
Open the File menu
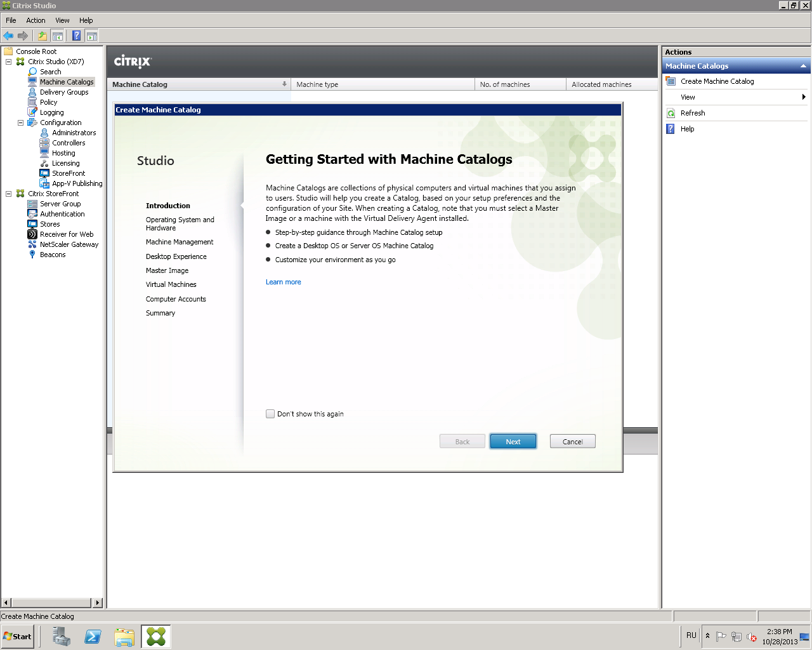coord(11,20)
